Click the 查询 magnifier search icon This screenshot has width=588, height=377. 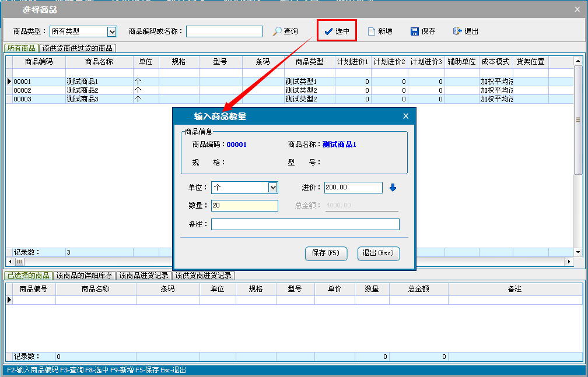tap(278, 31)
